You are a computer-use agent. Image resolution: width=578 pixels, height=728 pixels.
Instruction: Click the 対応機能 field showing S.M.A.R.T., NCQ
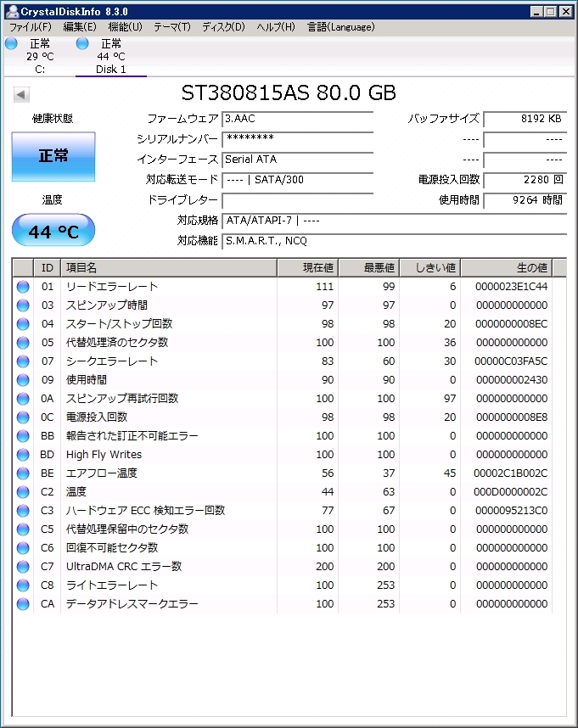pos(395,241)
